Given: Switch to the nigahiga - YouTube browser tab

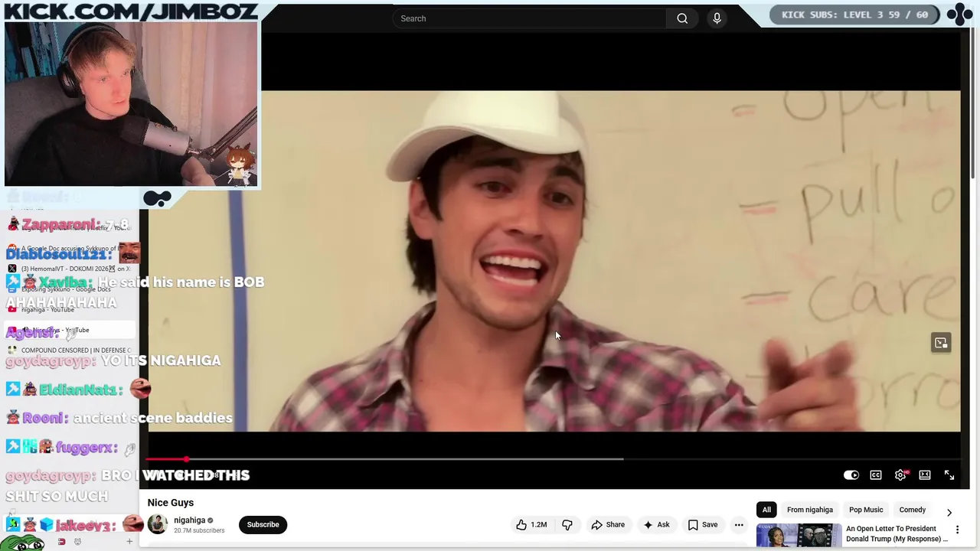Looking at the screenshot, I should click(70, 309).
